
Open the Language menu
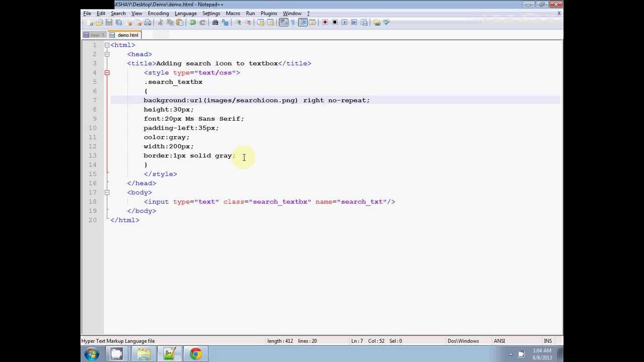[x=186, y=13]
